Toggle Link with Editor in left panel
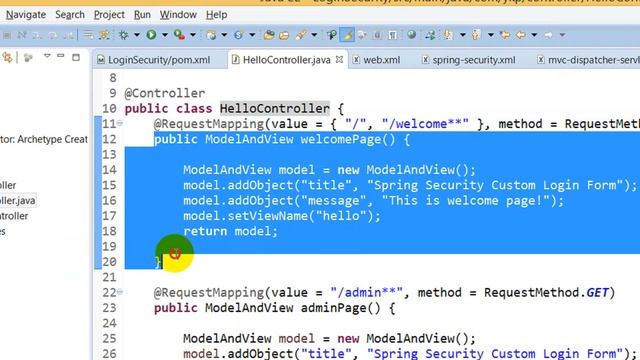The height and width of the screenshot is (360, 640). coord(7,58)
